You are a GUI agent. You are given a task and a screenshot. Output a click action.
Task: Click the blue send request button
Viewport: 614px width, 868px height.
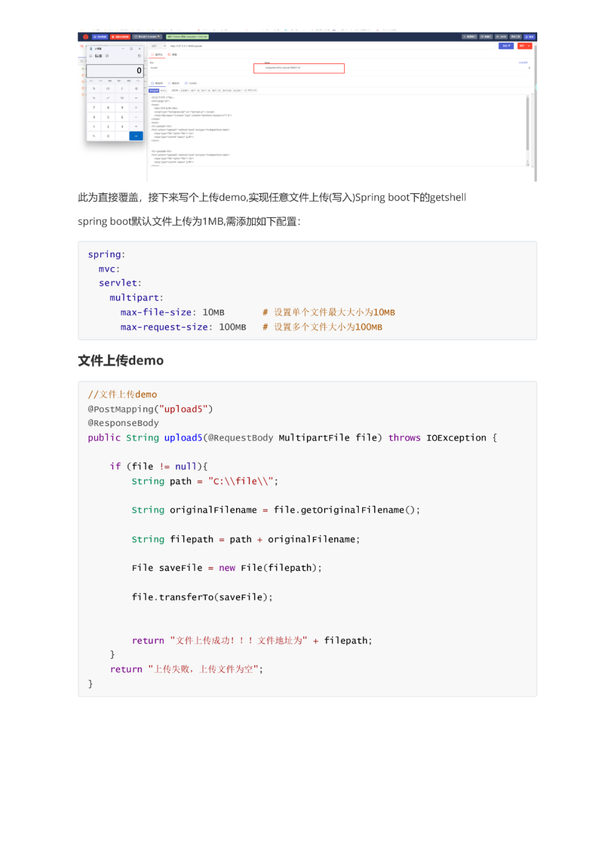(506, 46)
